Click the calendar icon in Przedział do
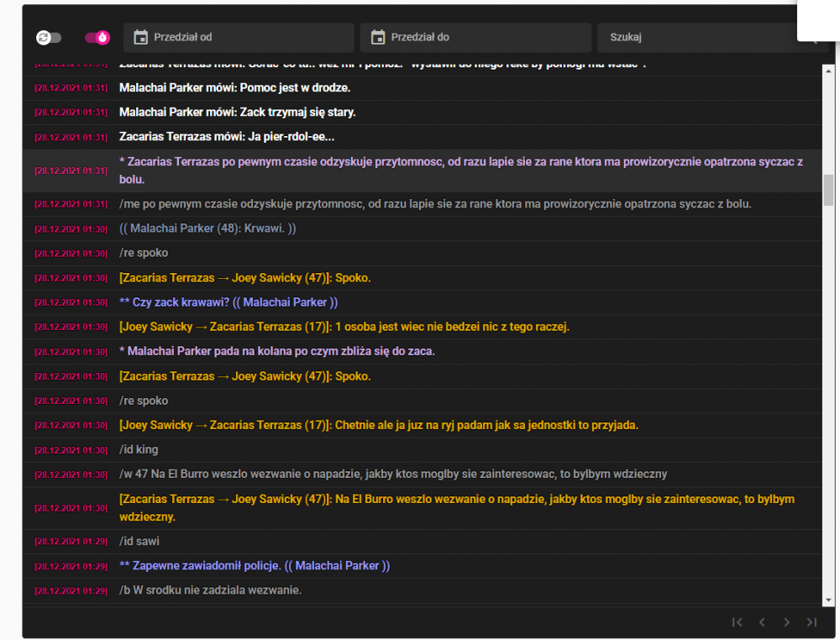This screenshot has width=840, height=640. [378, 38]
